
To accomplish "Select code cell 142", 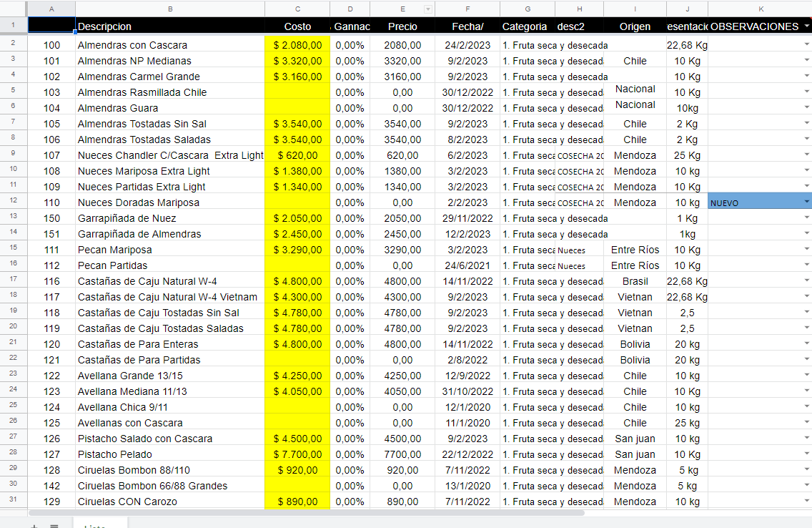I will pyautogui.click(x=51, y=486).
